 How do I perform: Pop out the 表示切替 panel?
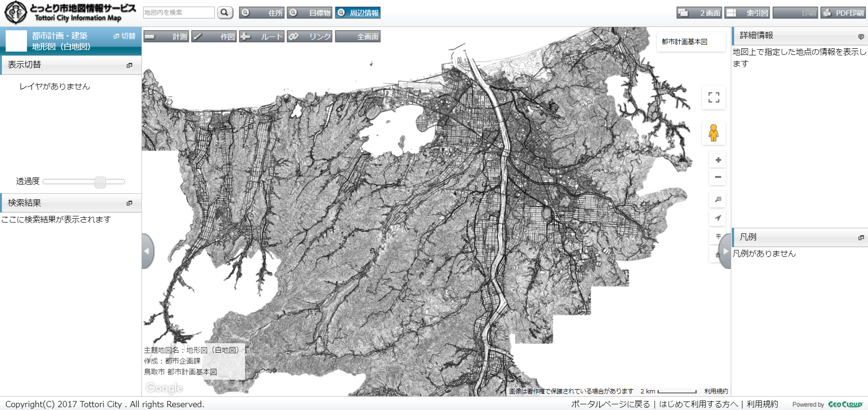pyautogui.click(x=130, y=65)
